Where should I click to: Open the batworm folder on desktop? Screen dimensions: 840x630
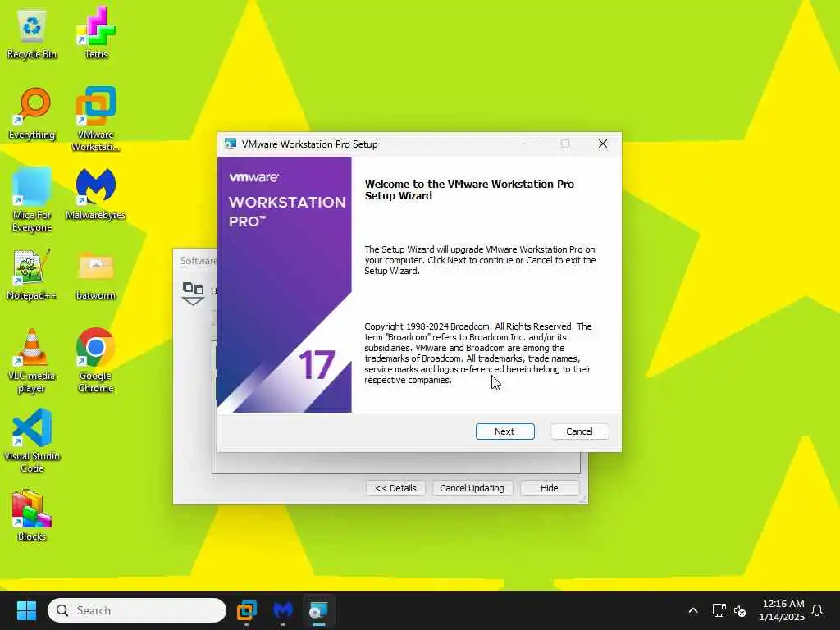96,276
